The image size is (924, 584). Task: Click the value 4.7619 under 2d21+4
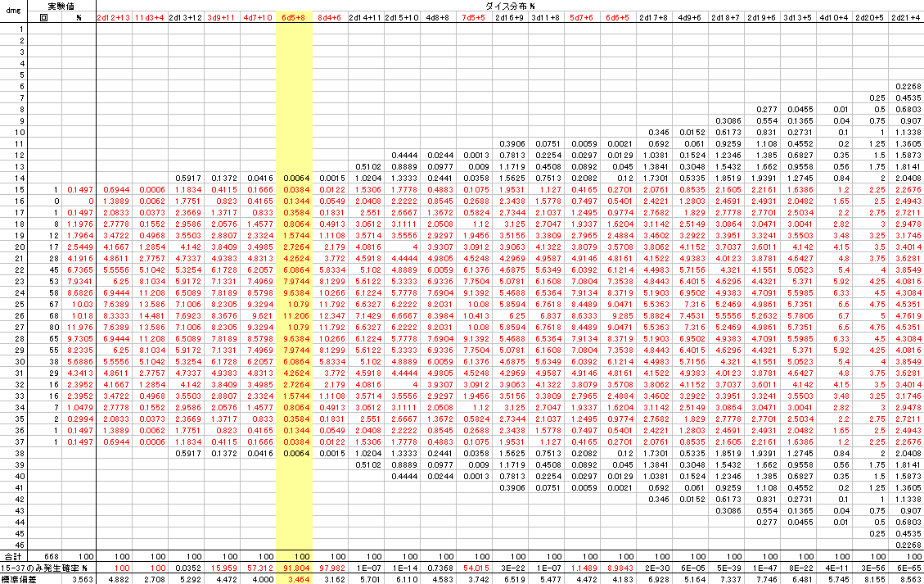point(906,315)
